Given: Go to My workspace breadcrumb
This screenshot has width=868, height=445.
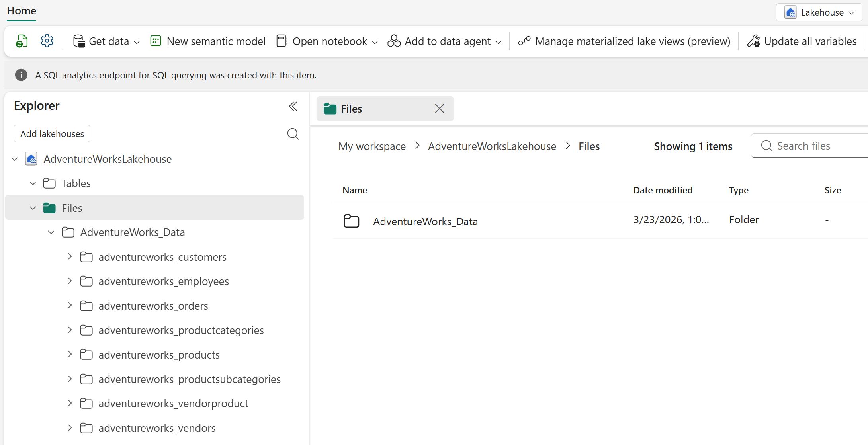Looking at the screenshot, I should (x=372, y=146).
